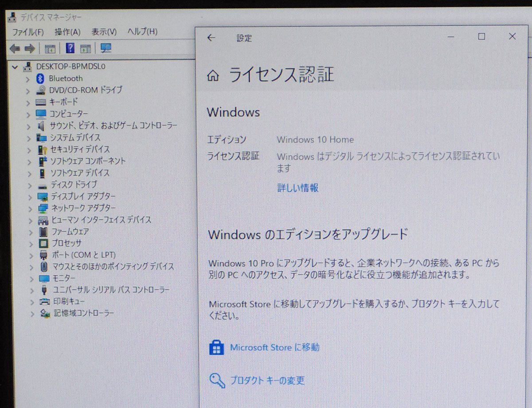Click the processor (プロセッサ) icon

coord(43,243)
